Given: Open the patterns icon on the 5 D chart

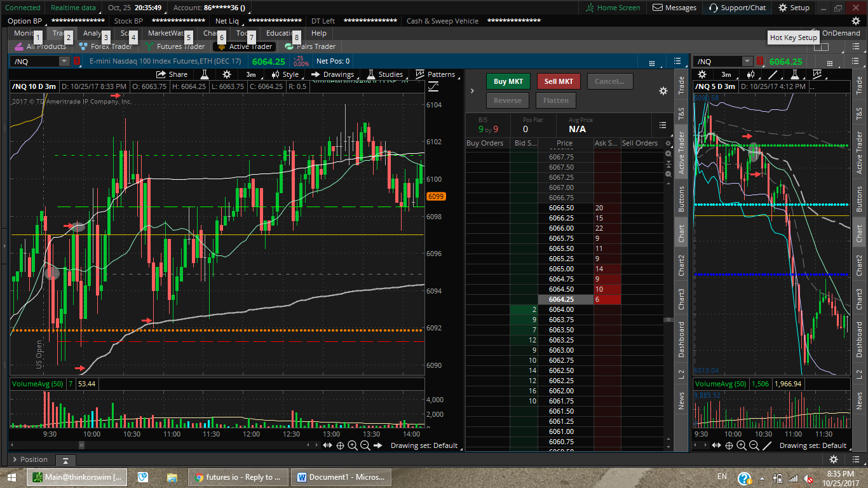Looking at the screenshot, I should point(816,74).
